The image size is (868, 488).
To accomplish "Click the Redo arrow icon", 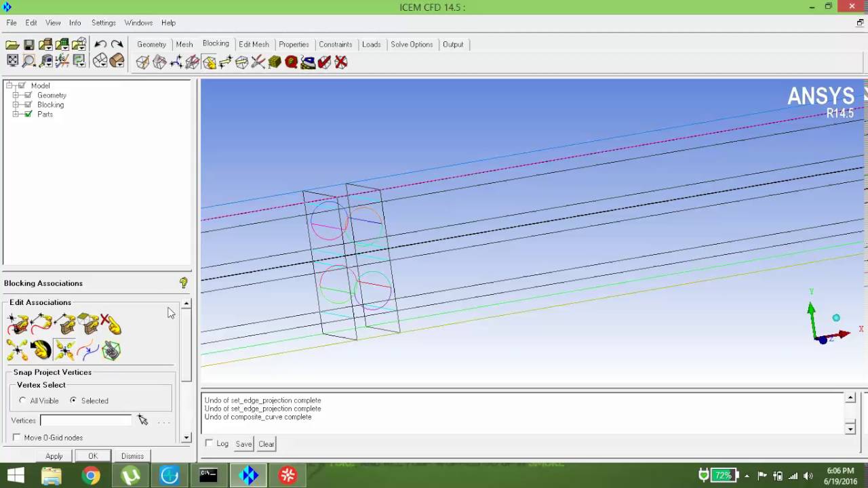I will tap(117, 45).
